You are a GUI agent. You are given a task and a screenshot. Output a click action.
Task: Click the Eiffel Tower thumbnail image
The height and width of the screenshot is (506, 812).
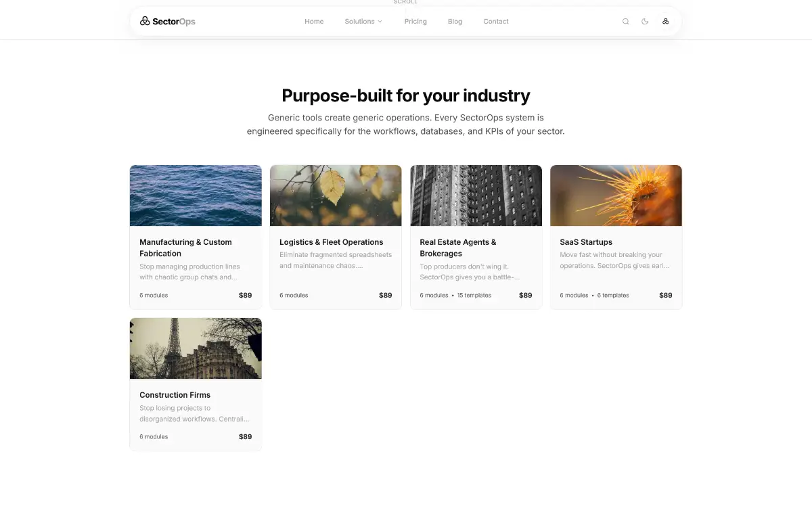pos(196,348)
